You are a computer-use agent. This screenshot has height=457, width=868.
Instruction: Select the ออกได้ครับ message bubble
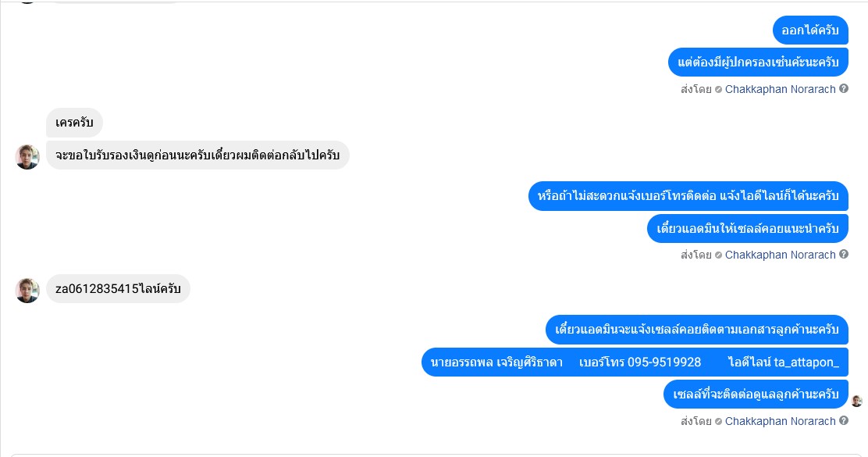click(810, 30)
